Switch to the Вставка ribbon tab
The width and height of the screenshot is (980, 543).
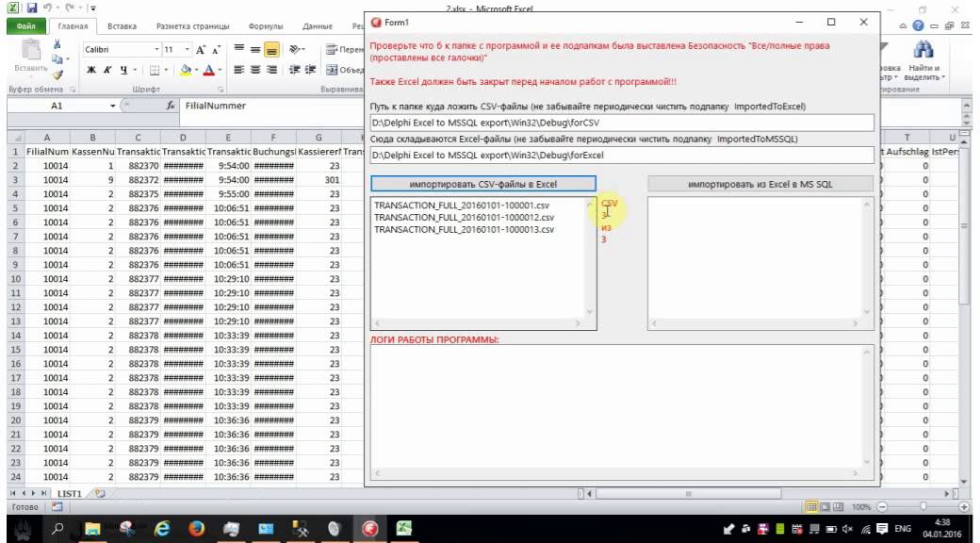122,26
